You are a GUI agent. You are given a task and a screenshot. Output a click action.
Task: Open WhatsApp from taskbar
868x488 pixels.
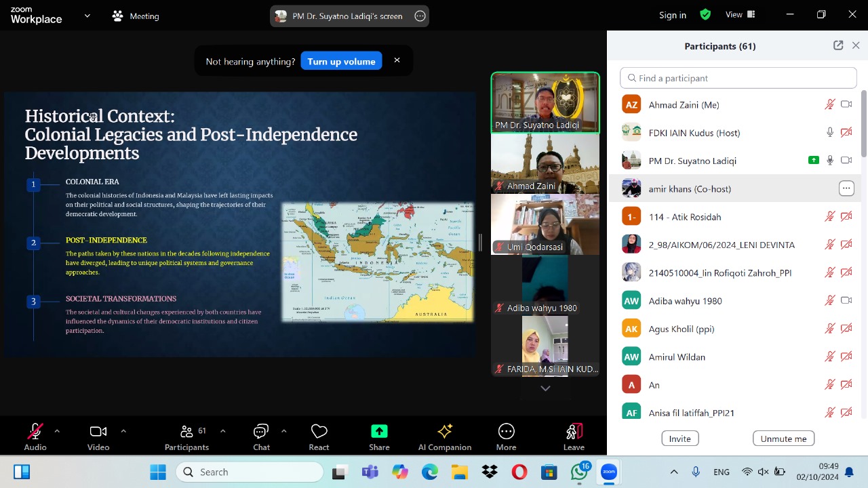pyautogui.click(x=579, y=472)
